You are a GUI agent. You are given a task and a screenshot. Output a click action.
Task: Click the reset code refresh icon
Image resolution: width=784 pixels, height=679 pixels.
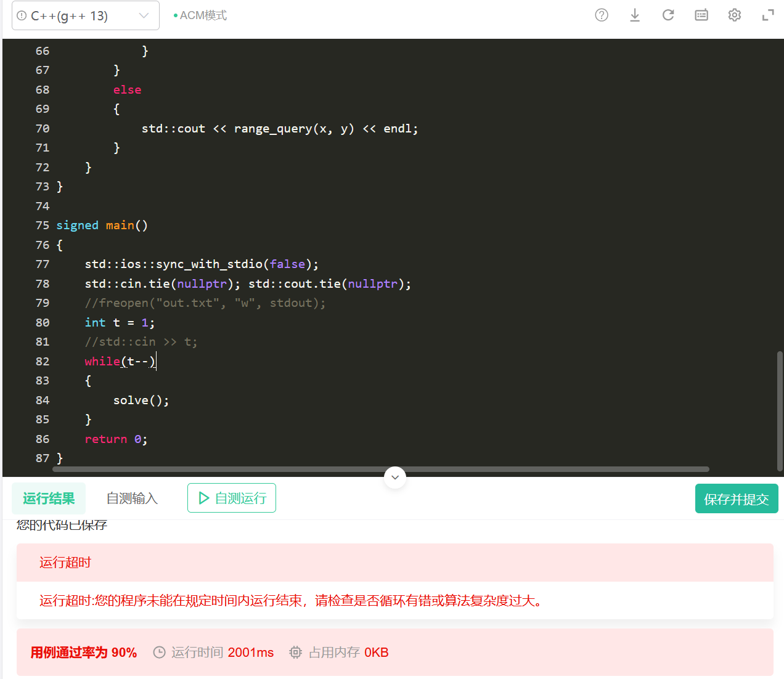click(x=668, y=15)
